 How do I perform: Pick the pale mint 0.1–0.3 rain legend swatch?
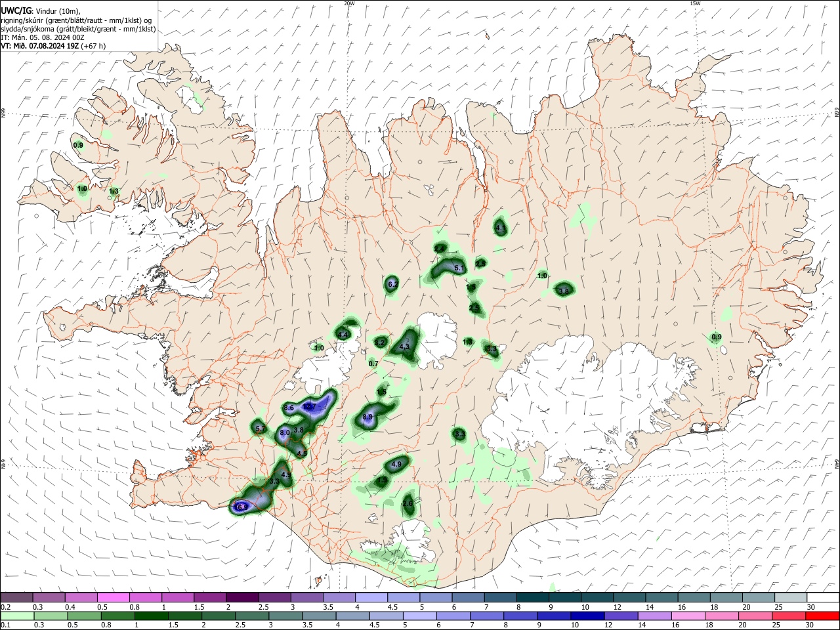coord(18,616)
